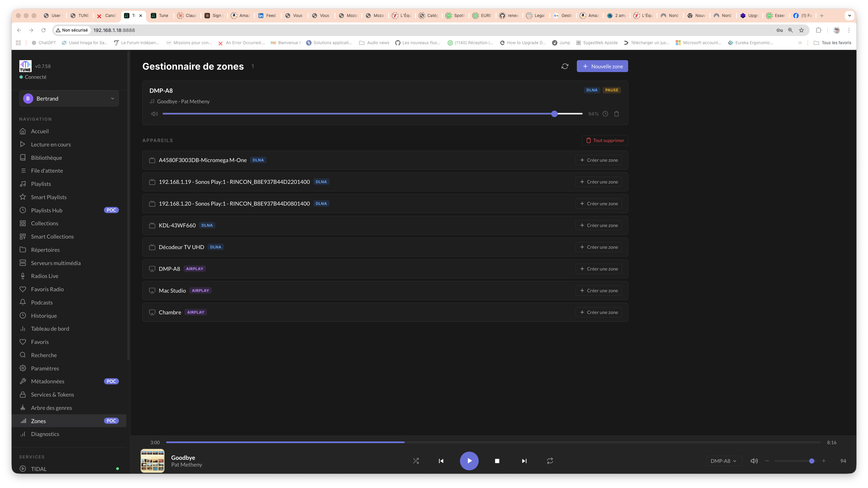Open Playlists Hub from sidebar

coord(69,210)
